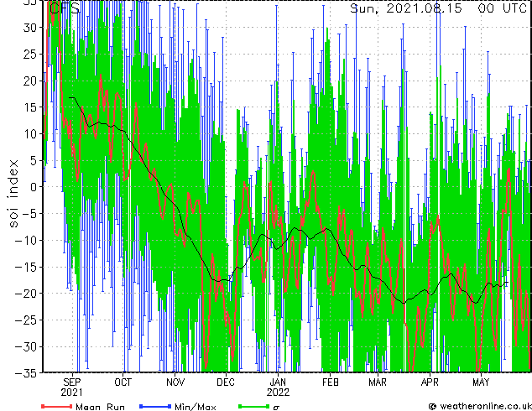The width and height of the screenshot is (532, 411).
Task: Click the '-15' y-axis tick label
Action: tap(26, 267)
